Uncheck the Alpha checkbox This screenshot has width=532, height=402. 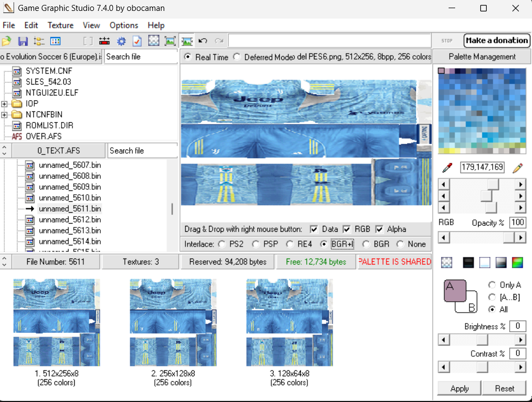[x=379, y=229]
